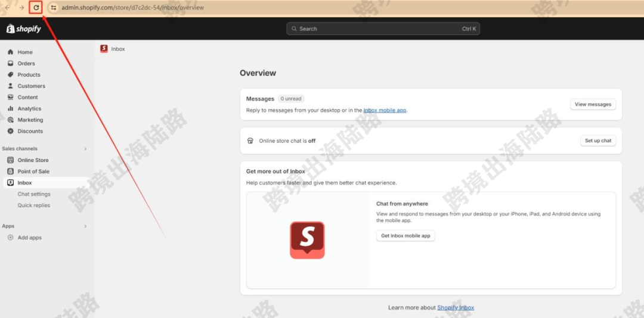Open Content label in the sidebar

point(27,97)
